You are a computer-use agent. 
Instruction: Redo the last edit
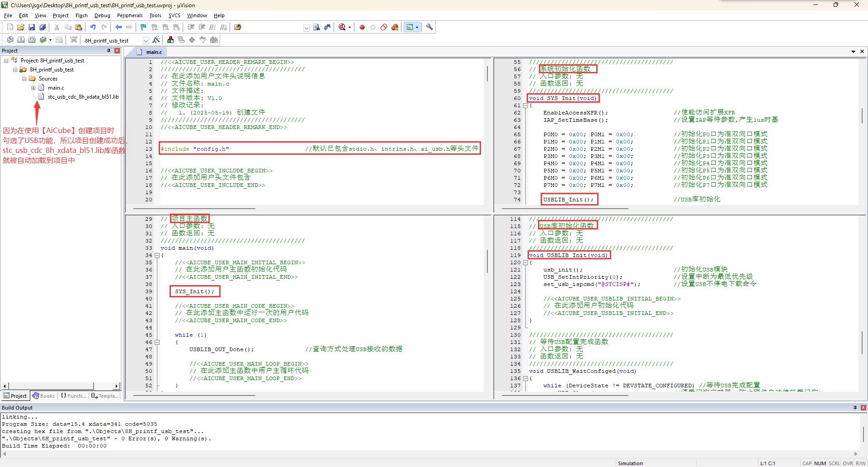(x=104, y=27)
